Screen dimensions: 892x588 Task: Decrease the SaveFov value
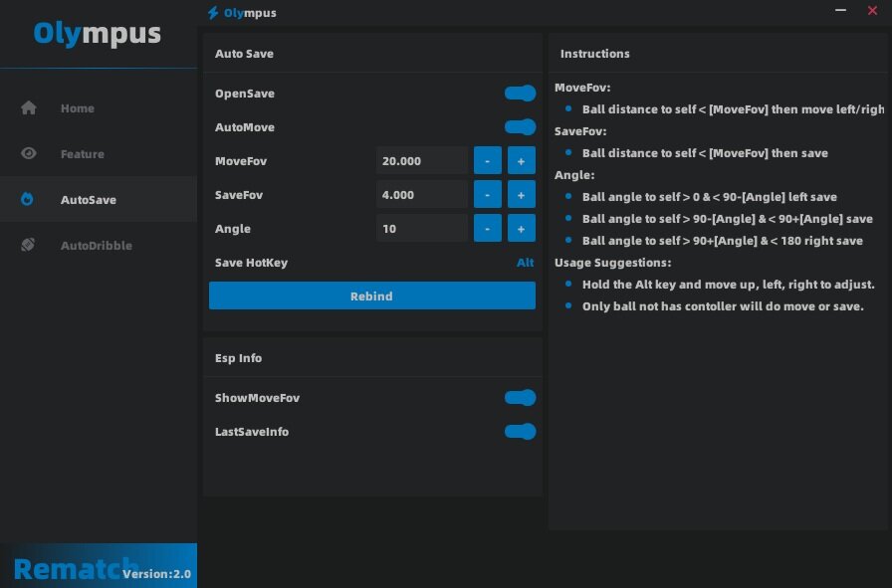point(488,194)
